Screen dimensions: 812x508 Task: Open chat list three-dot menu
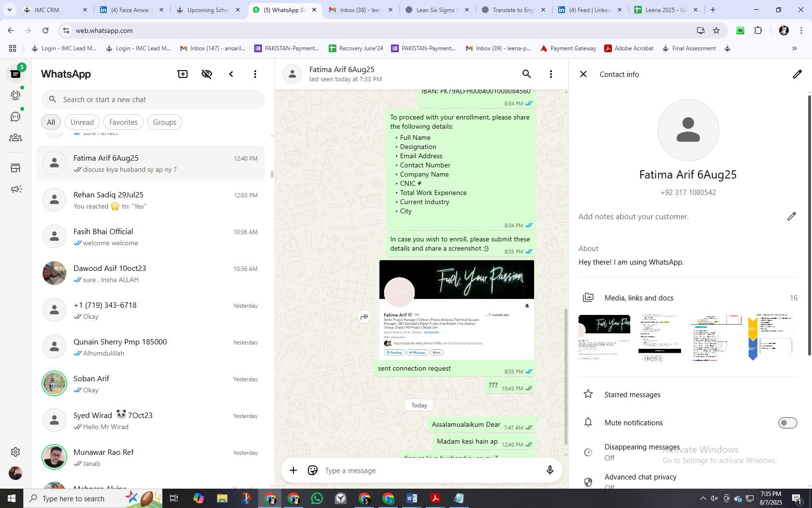(255, 74)
